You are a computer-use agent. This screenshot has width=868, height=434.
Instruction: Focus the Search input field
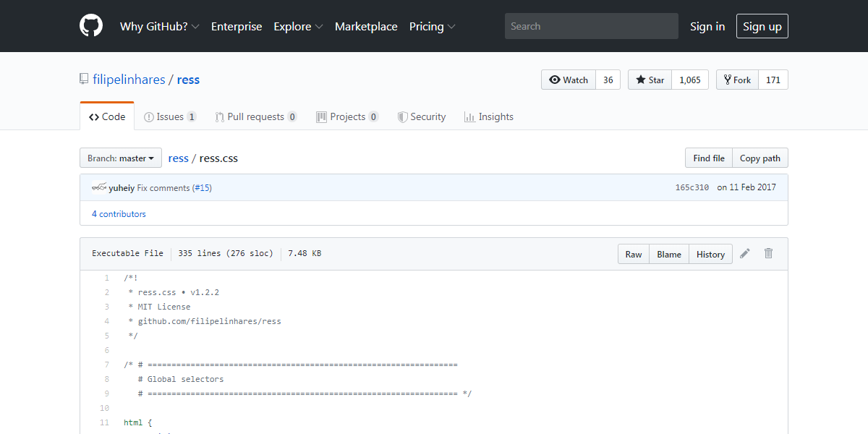(591, 26)
